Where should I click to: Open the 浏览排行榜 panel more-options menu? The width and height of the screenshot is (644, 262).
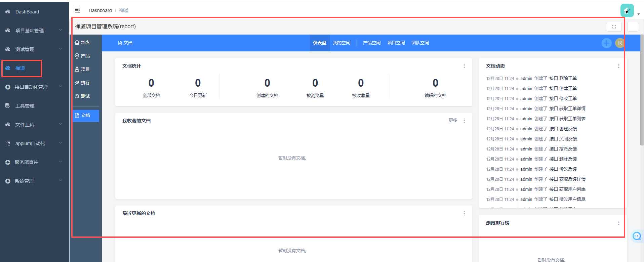pyautogui.click(x=619, y=223)
